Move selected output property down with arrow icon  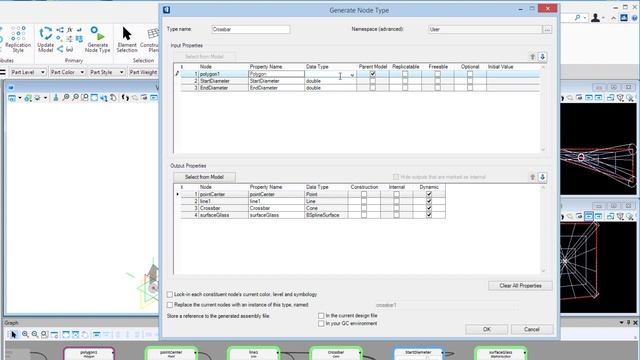[542, 177]
